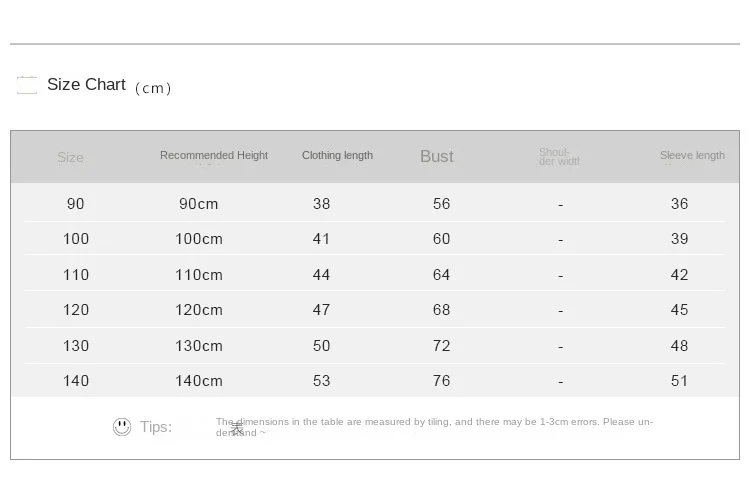The height and width of the screenshot is (503, 750).
Task: Click the Shoulder width column header
Action: [559, 157]
